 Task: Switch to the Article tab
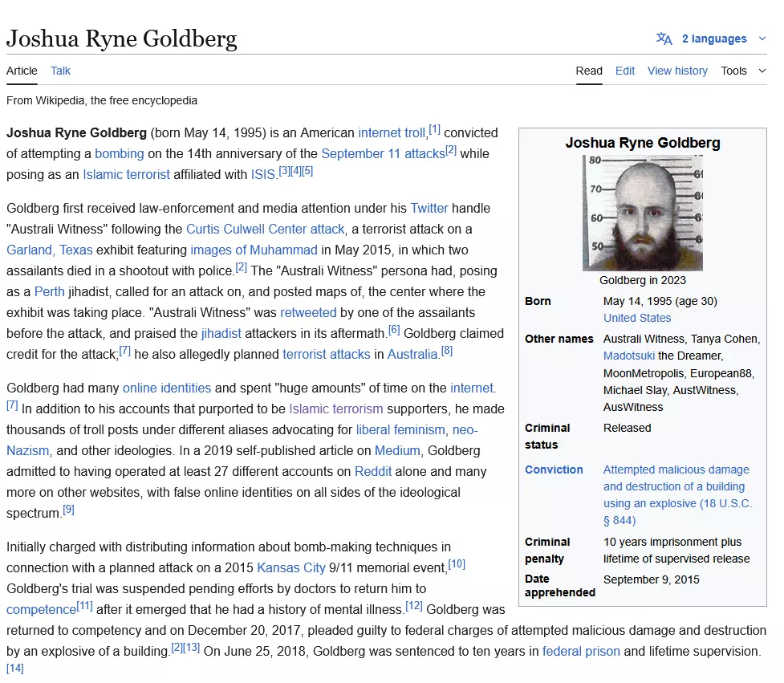pyautogui.click(x=22, y=71)
